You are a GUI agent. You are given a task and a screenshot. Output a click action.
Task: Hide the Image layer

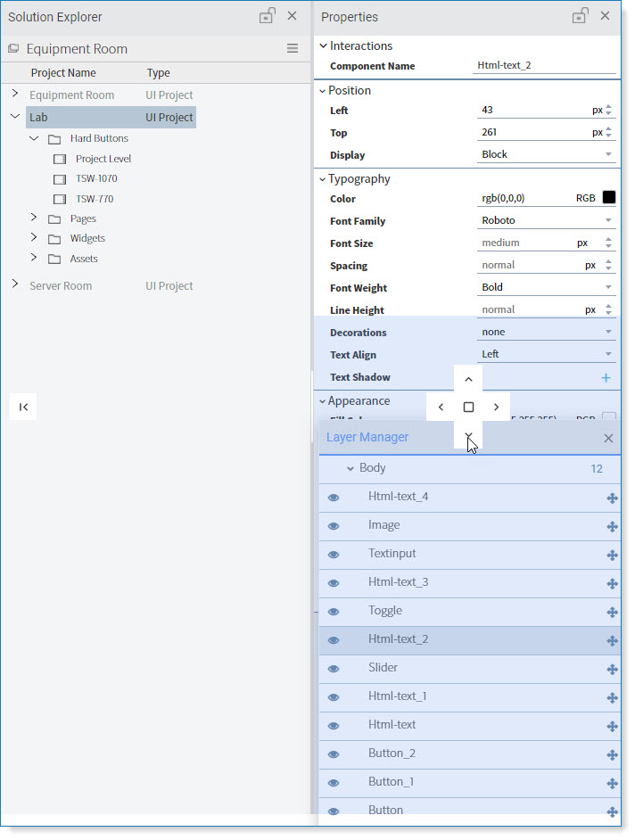tap(334, 526)
